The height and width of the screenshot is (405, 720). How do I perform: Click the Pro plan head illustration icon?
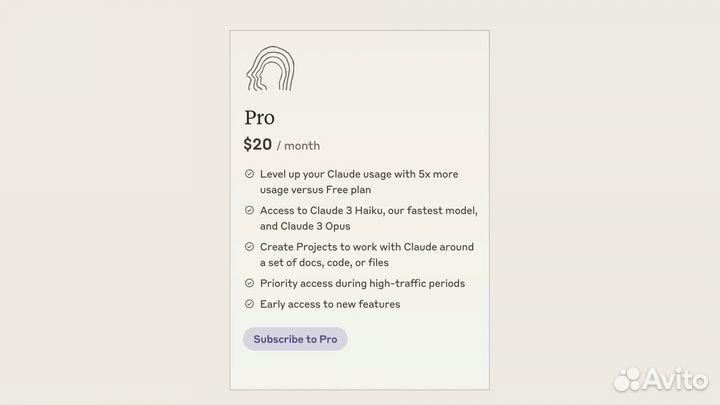[x=269, y=69]
